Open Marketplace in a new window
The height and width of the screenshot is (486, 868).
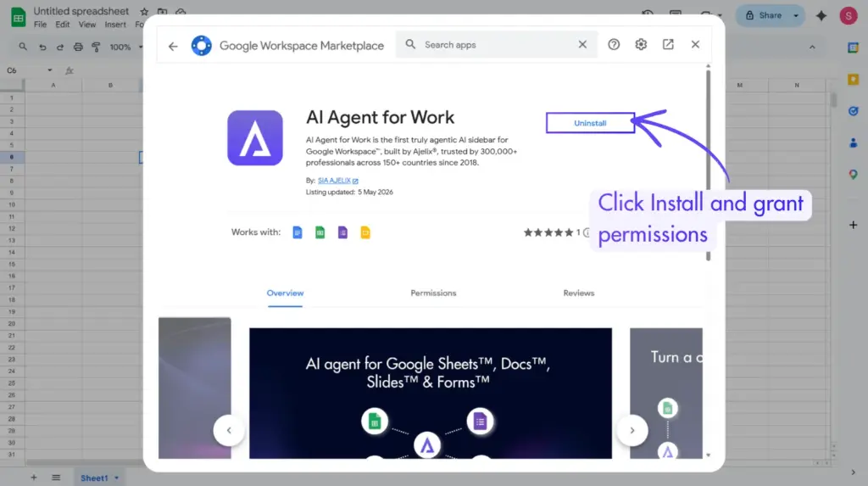668,44
